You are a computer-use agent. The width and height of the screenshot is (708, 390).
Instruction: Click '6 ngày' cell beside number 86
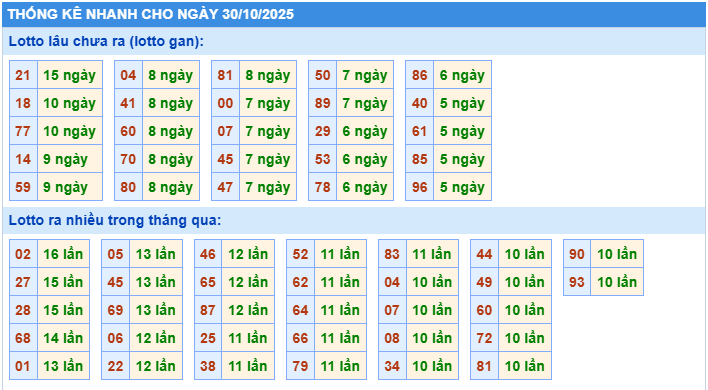point(462,75)
